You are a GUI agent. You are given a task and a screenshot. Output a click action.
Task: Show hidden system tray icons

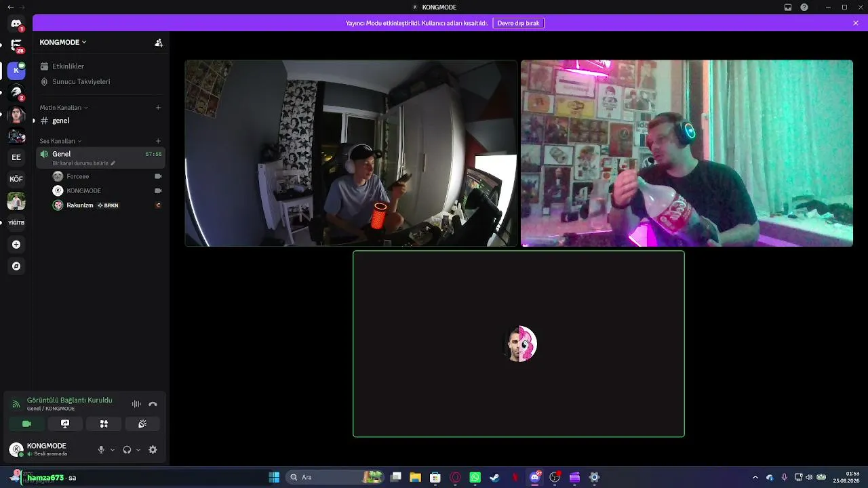(x=755, y=477)
